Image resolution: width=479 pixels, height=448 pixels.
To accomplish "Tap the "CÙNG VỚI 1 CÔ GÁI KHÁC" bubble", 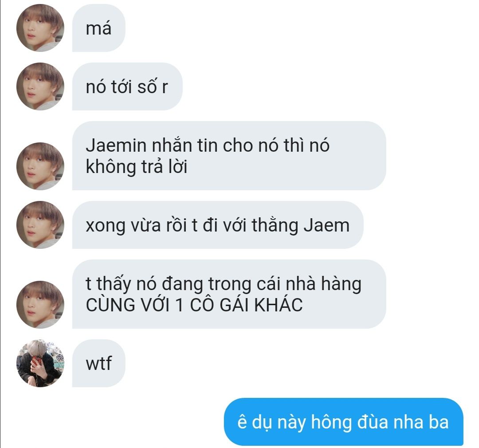I will coord(229,294).
